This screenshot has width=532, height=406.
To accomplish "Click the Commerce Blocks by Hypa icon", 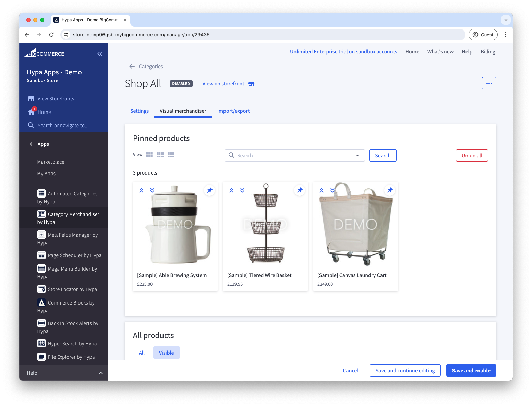I will 41,302.
